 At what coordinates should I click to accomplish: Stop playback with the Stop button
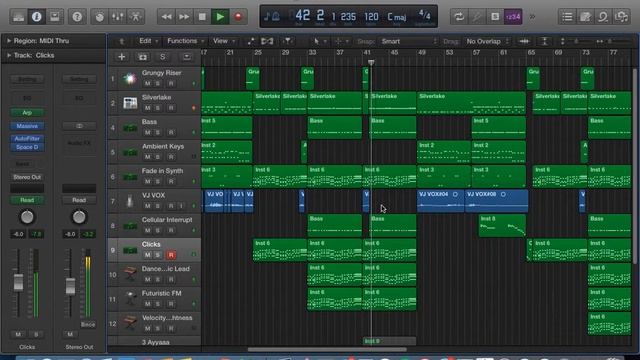coord(202,17)
